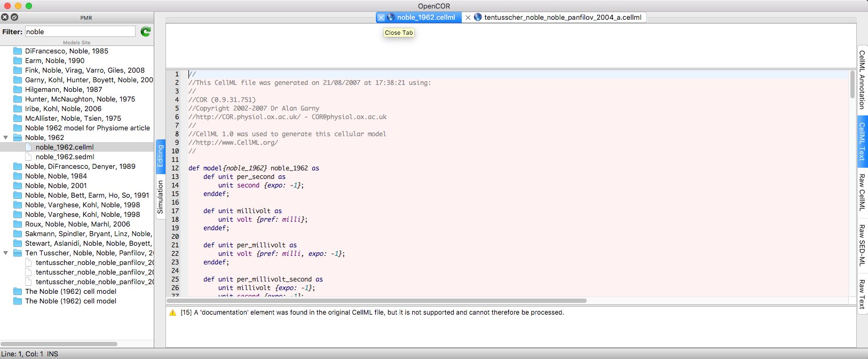Image resolution: width=868 pixels, height=359 pixels.
Task: Close the tentusscher_noble_noble_panfilov_2004_a.cellml tab
Action: pyautogui.click(x=468, y=18)
